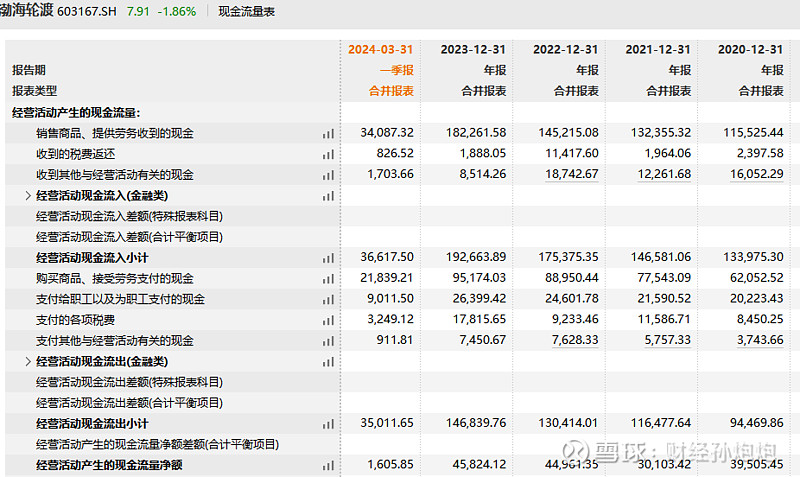Show trend chart for 经营活动现金流入小计
The width and height of the screenshot is (800, 477).
pos(328,258)
